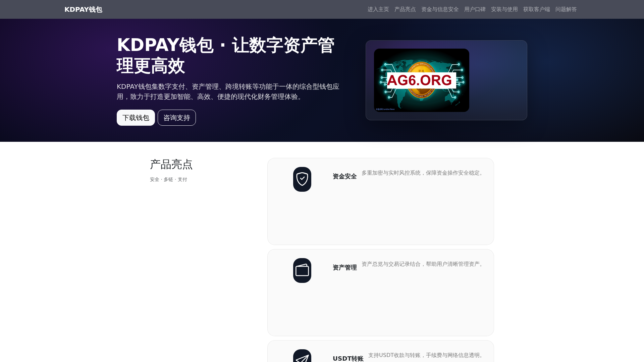Image resolution: width=644 pixels, height=362 pixels.
Task: Select the USDT转账 card title
Action: pyautogui.click(x=348, y=358)
